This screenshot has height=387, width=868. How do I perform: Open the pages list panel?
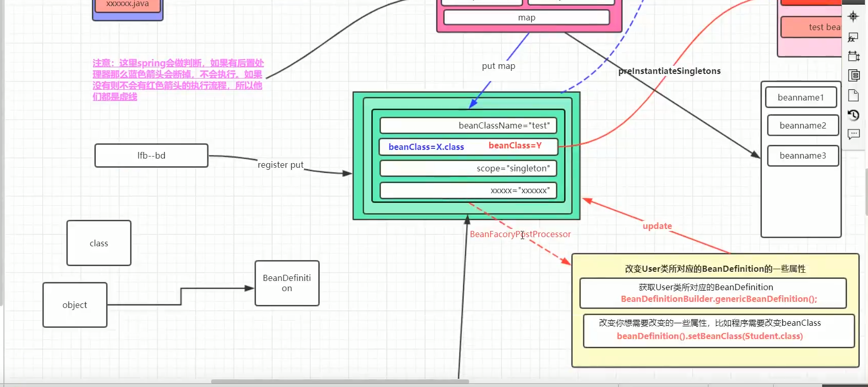(853, 75)
